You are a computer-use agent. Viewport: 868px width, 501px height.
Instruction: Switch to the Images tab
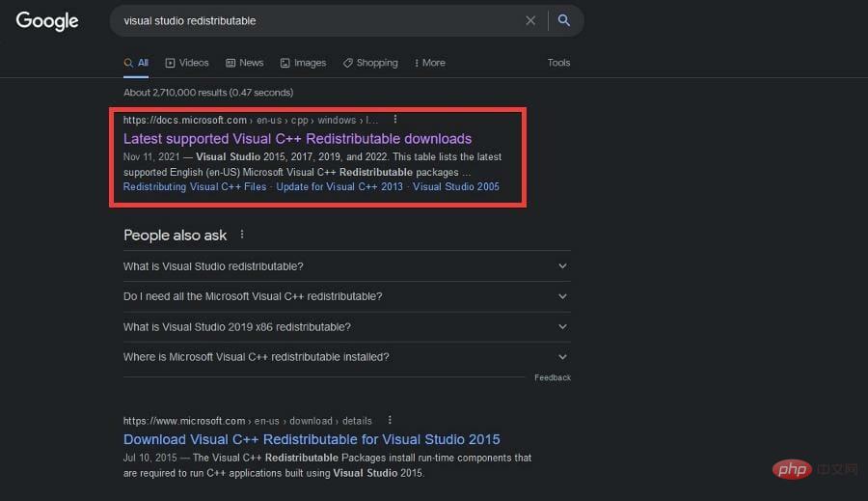[303, 63]
